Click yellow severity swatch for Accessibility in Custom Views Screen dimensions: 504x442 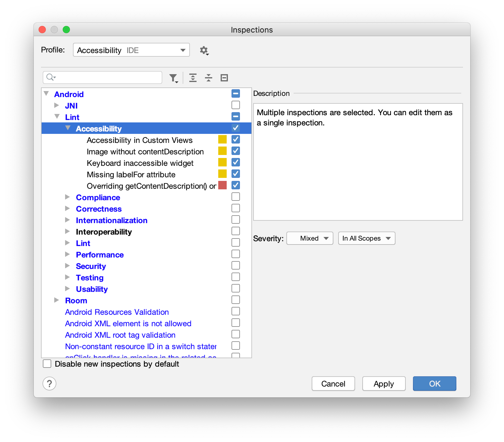coord(222,139)
